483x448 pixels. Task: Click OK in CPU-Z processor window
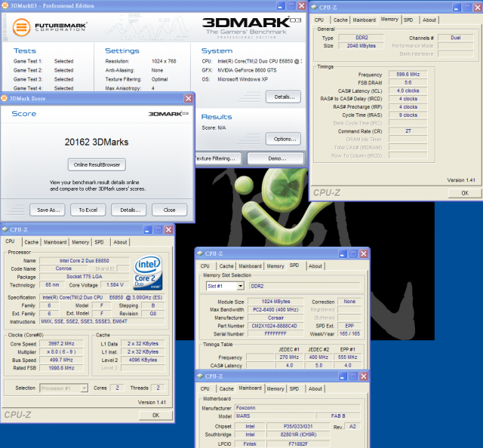pyautogui.click(x=155, y=415)
